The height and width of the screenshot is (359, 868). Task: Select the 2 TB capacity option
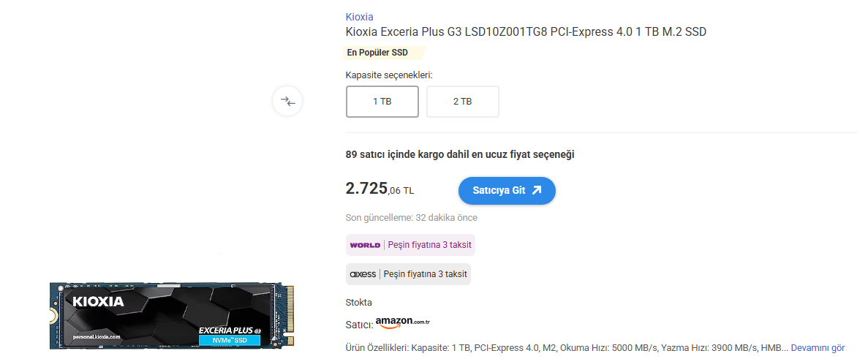click(463, 101)
